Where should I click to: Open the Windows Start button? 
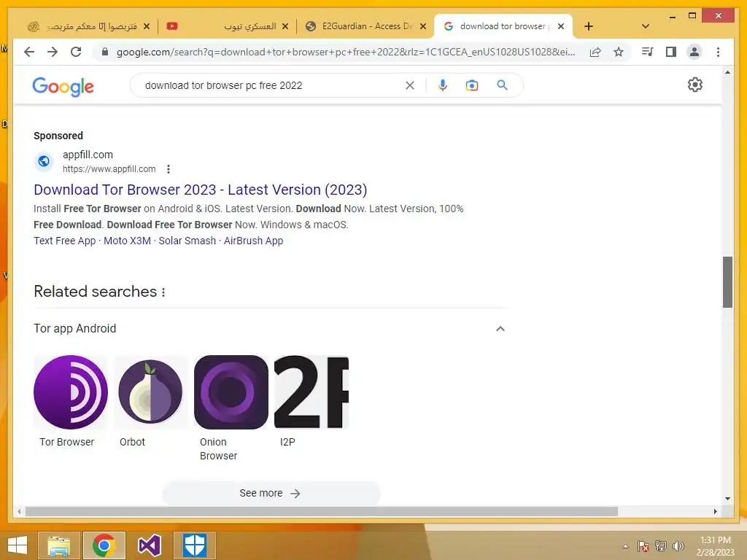click(x=18, y=545)
